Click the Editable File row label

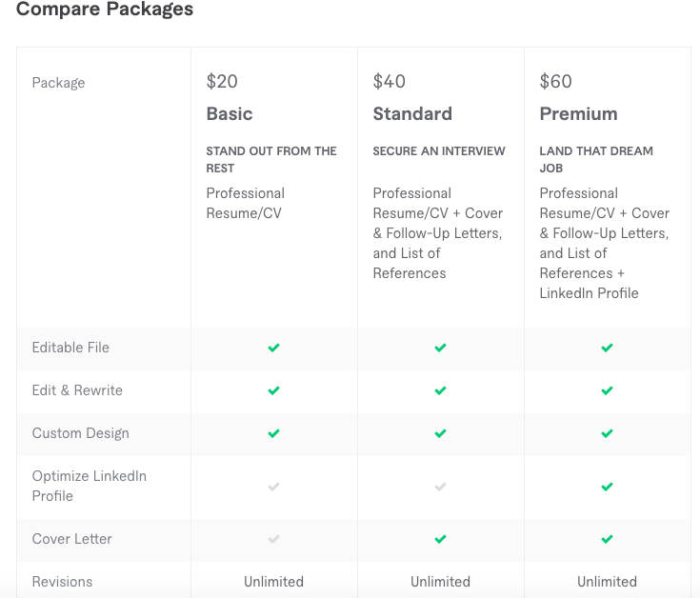[x=70, y=348]
